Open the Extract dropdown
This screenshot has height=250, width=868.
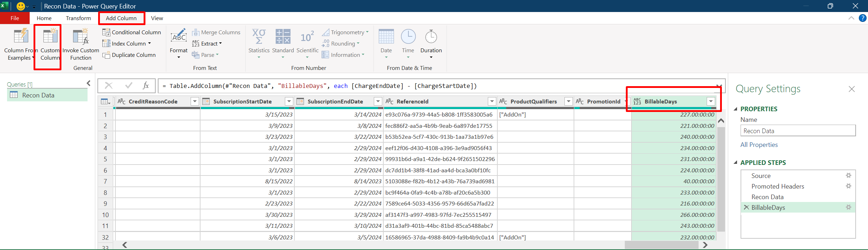click(220, 43)
